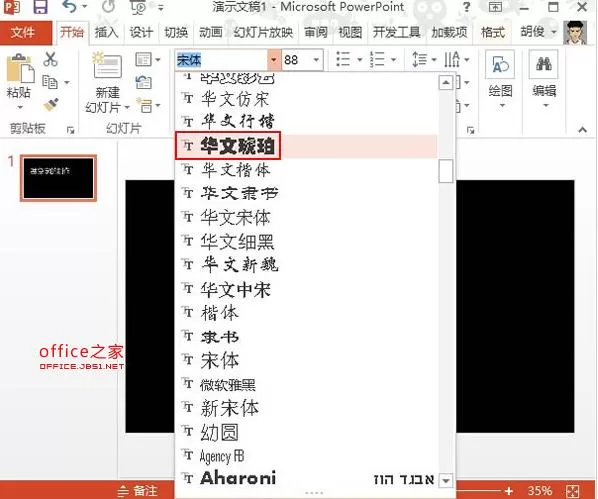Choose font 华文隶书

pyautogui.click(x=306, y=193)
